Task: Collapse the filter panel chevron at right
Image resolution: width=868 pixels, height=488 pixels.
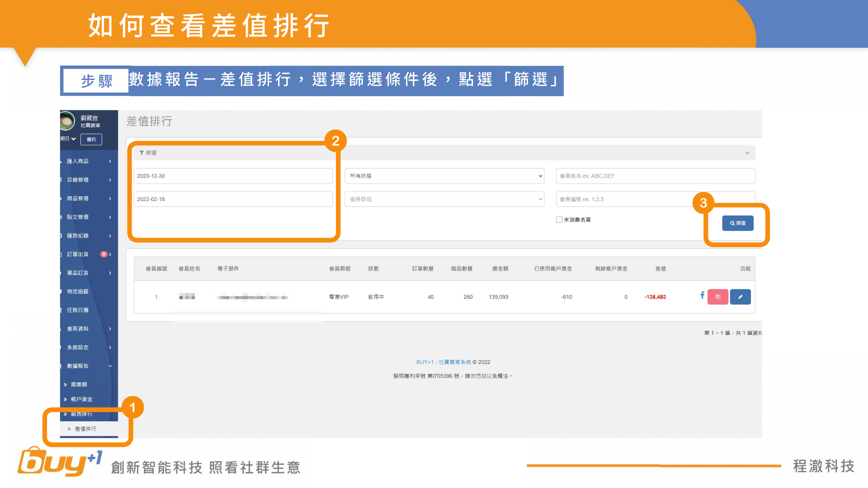Action: [x=747, y=153]
